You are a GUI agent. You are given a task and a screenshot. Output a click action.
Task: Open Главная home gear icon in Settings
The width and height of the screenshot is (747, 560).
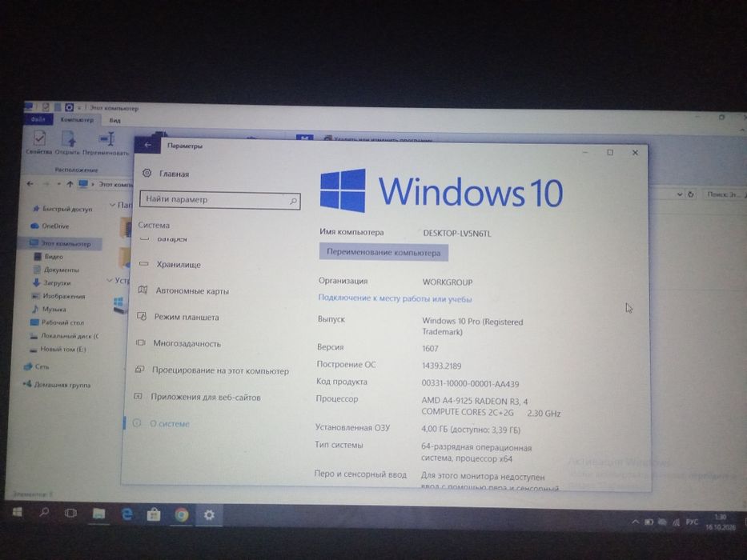point(147,174)
